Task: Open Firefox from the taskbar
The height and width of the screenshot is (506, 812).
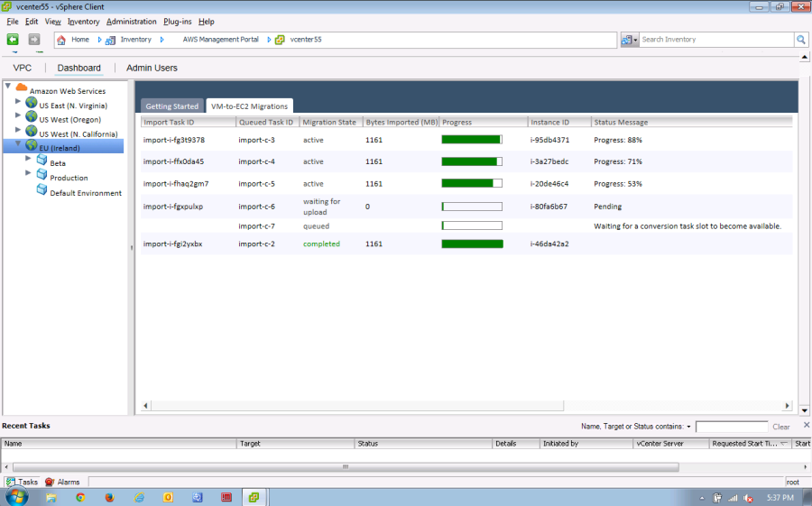Action: pyautogui.click(x=110, y=497)
